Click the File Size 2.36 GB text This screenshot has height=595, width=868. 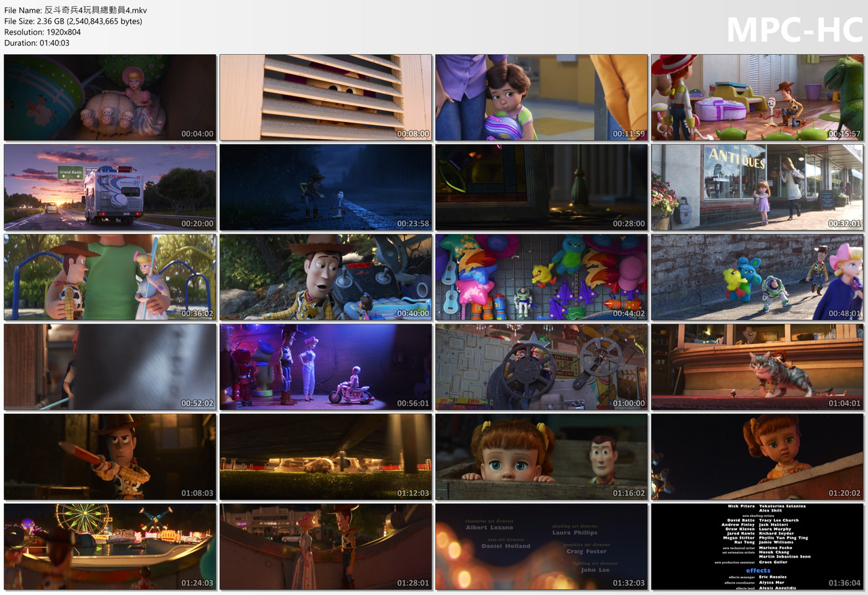pyautogui.click(x=73, y=21)
